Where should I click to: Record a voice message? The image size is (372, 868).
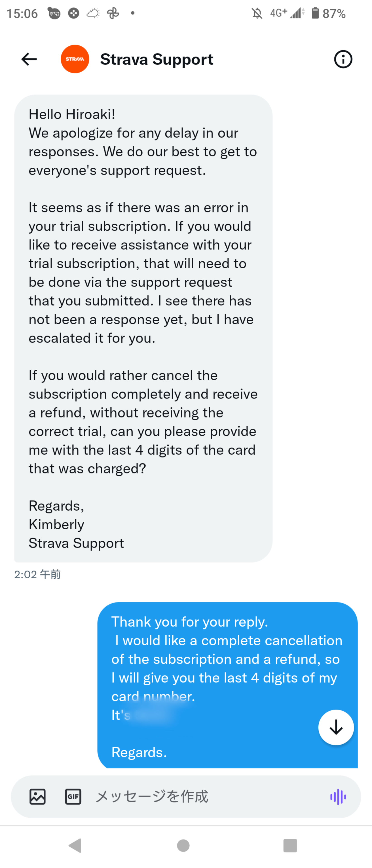point(338,797)
